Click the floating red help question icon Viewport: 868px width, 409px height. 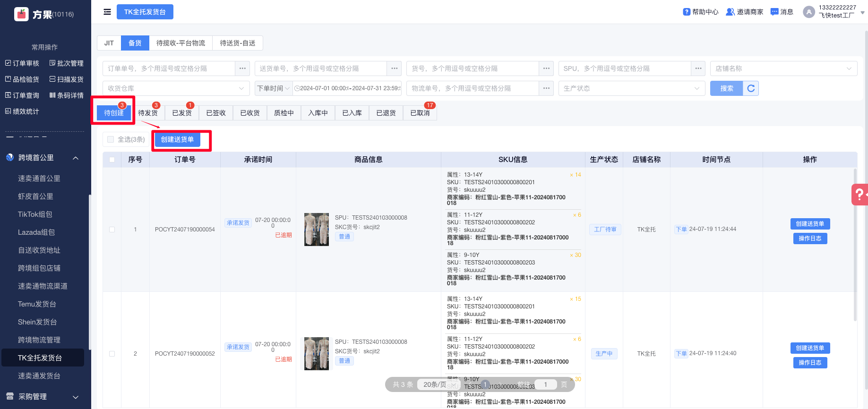[x=860, y=194]
